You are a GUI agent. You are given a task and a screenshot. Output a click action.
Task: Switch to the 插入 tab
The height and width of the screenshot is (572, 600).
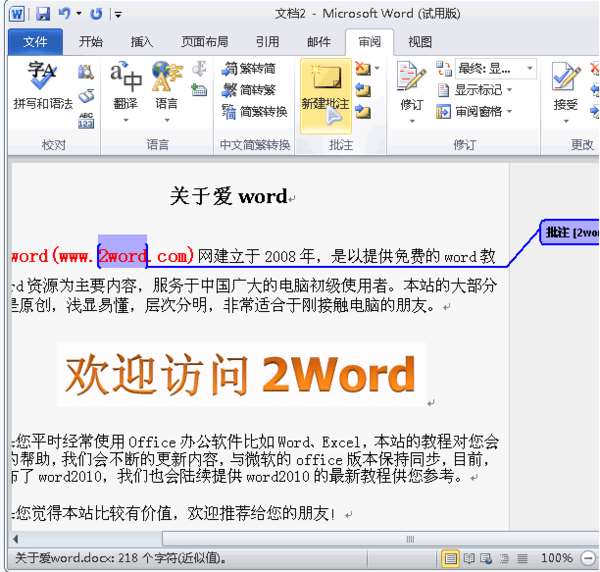pos(141,42)
